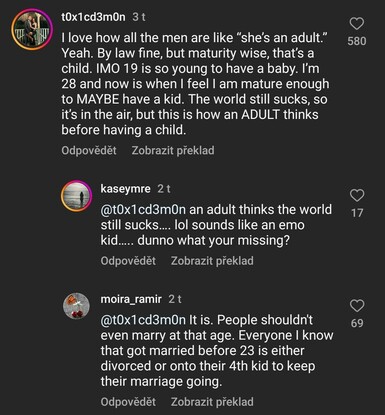Open t0x1cd3m0n's profile picture
The image size is (385, 415).
pos(32,29)
